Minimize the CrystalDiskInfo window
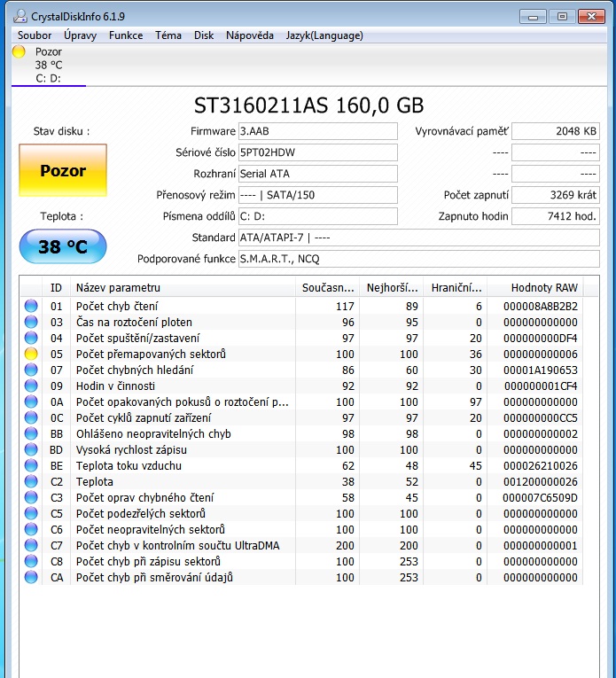This screenshot has height=678, width=616. (x=533, y=17)
